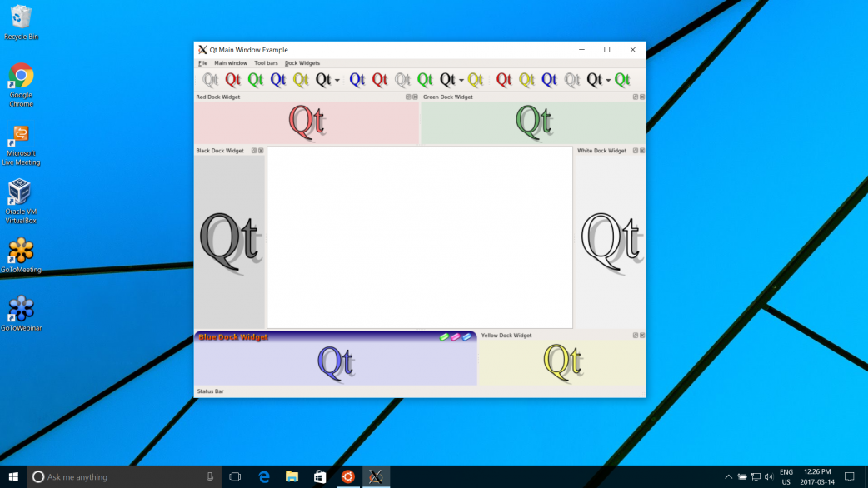Click the green Qt icon in the leftmost toolbar
868x488 pixels.
[256, 80]
